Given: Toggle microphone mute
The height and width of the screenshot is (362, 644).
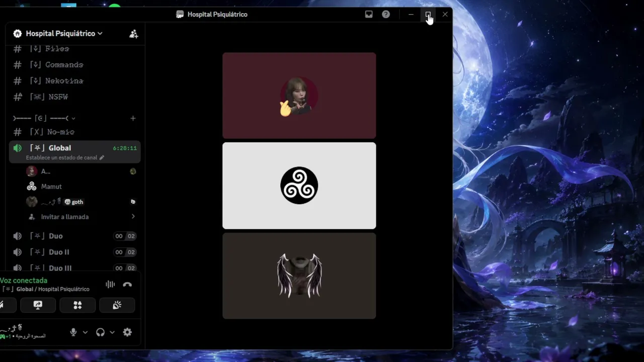Looking at the screenshot, I should (x=73, y=332).
